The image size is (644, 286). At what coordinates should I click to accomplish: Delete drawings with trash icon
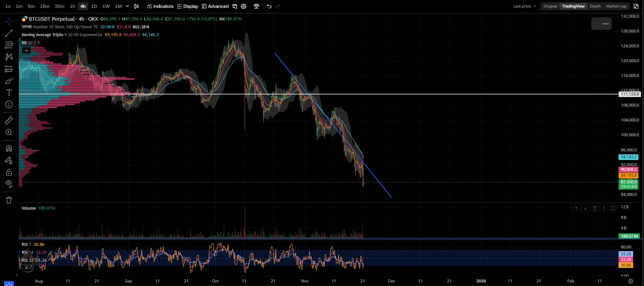click(9, 200)
